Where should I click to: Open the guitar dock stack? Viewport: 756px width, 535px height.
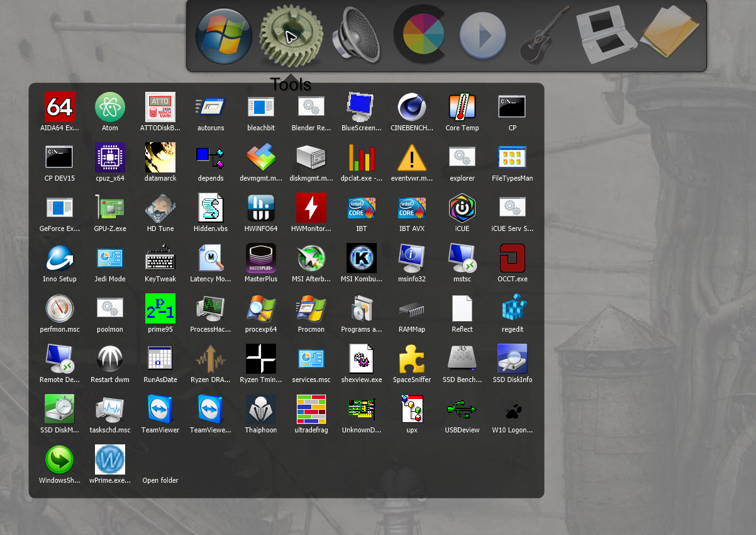tap(543, 36)
